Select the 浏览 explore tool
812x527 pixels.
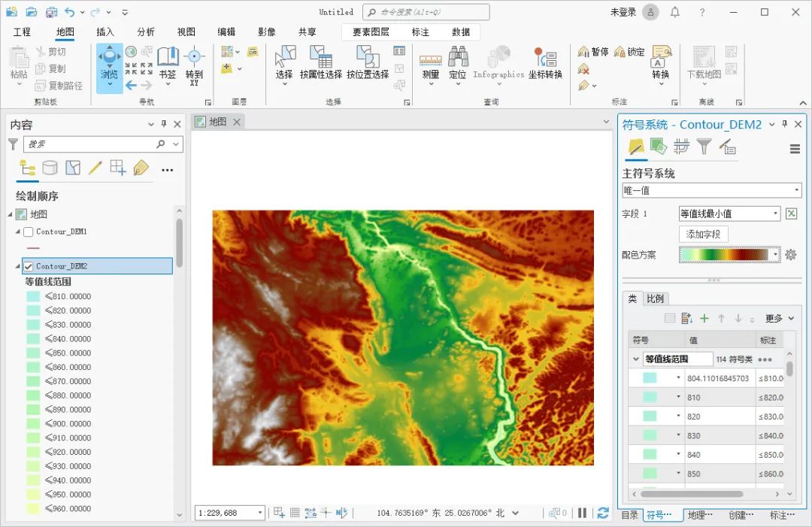point(109,68)
